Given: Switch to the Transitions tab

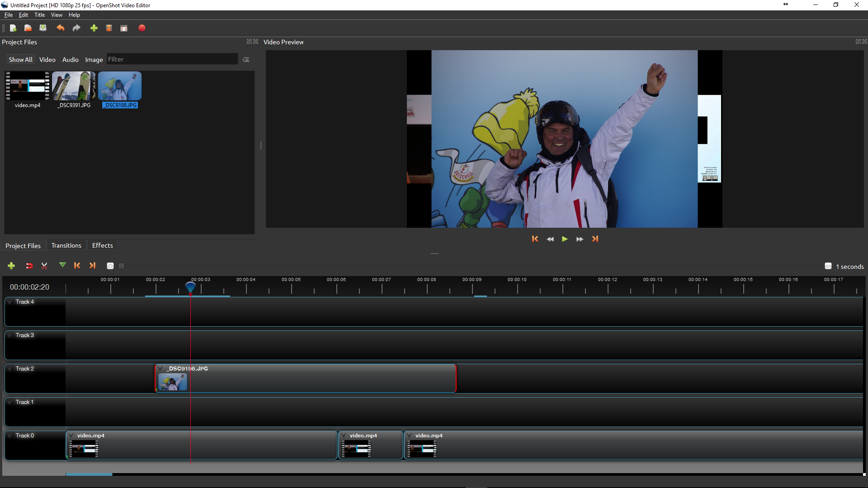Looking at the screenshot, I should 66,245.
